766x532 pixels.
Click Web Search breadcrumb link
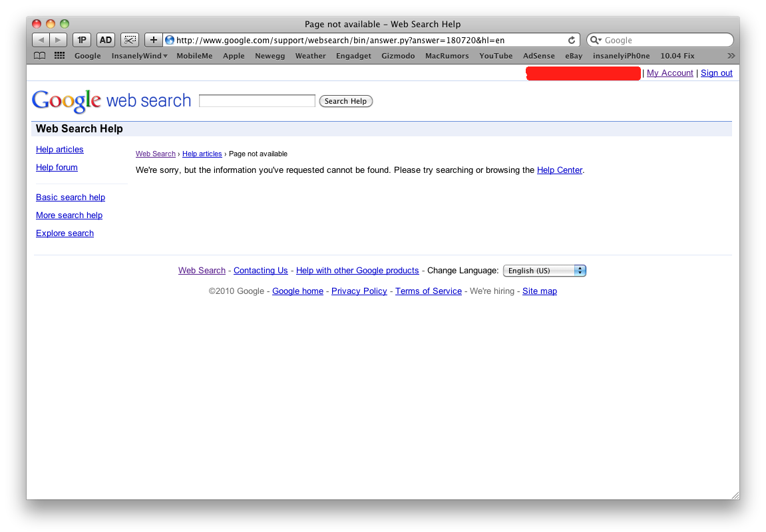[x=155, y=154]
